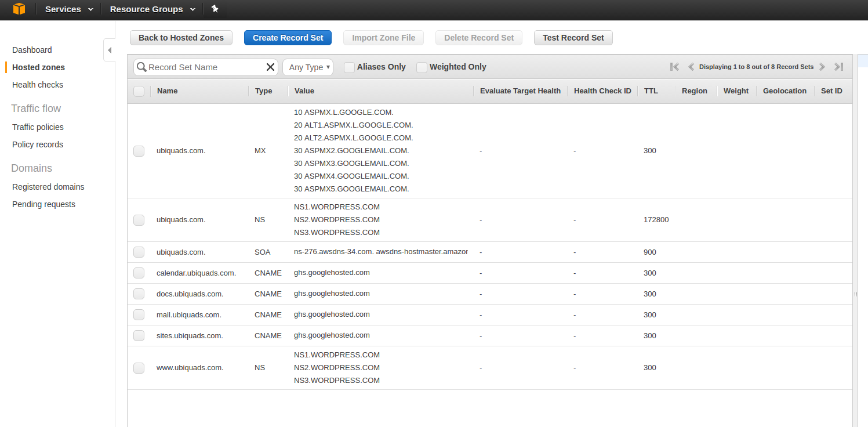The image size is (868, 427).
Task: Click the 10 ASPMX.L.GOOGLE.COM. value
Action: click(344, 113)
